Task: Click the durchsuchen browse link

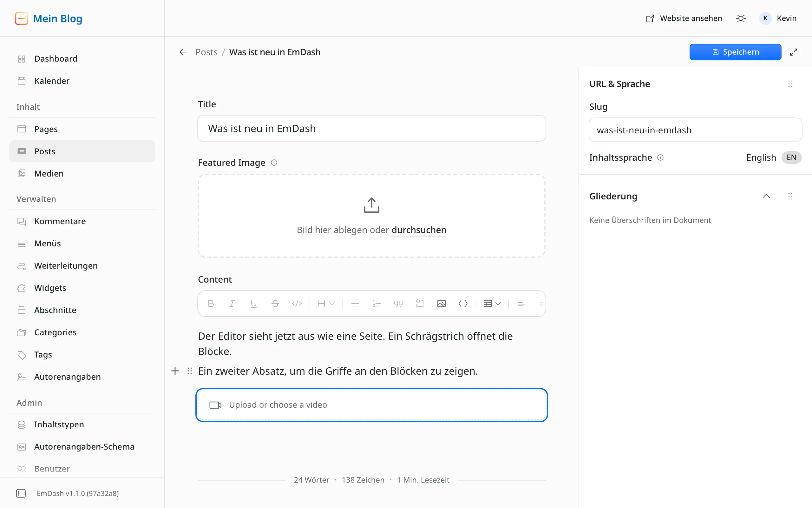Action: [419, 230]
